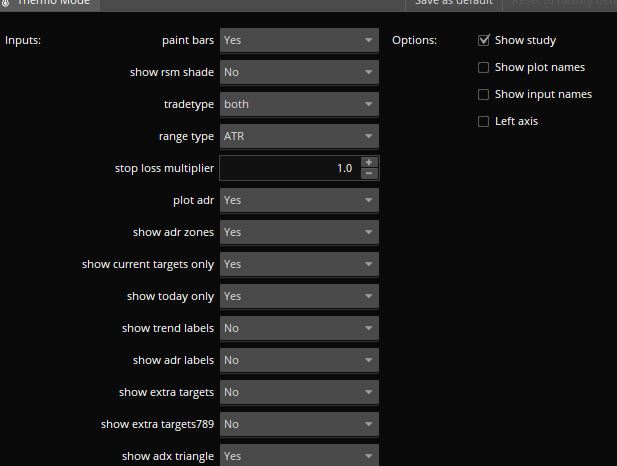The height and width of the screenshot is (466, 617).
Task: Enable the Show plot names checkbox
Action: pyautogui.click(x=484, y=67)
